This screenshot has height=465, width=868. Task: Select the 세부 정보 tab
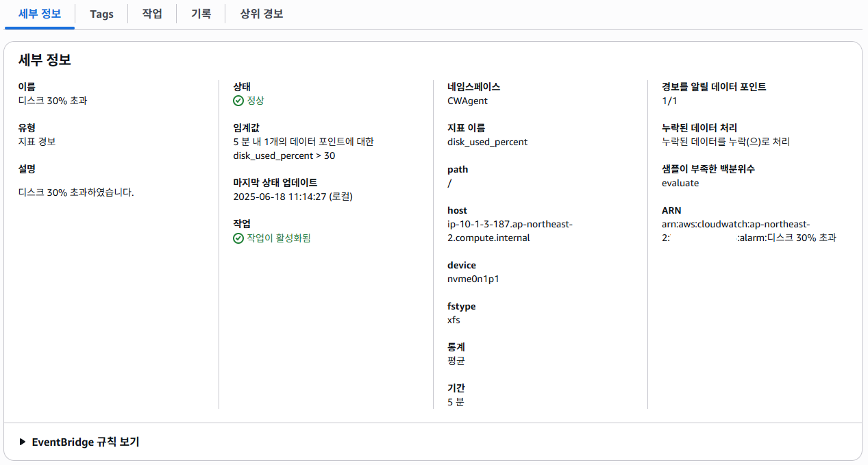tap(40, 14)
